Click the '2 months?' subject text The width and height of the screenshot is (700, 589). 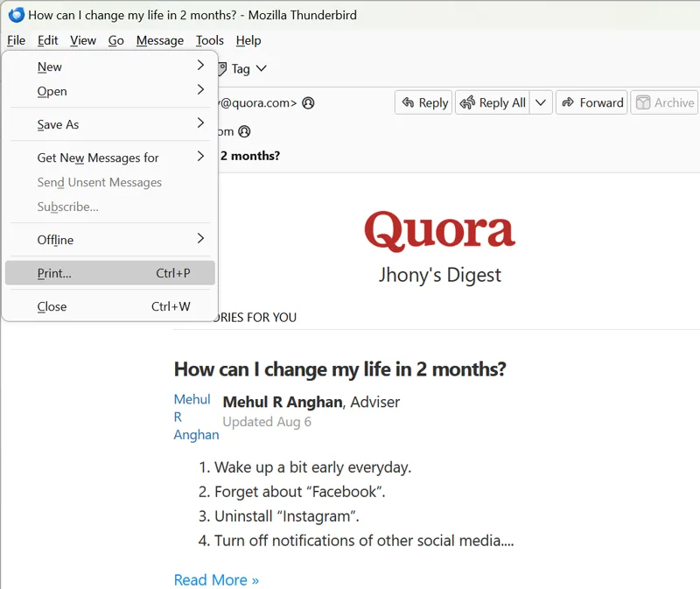250,156
